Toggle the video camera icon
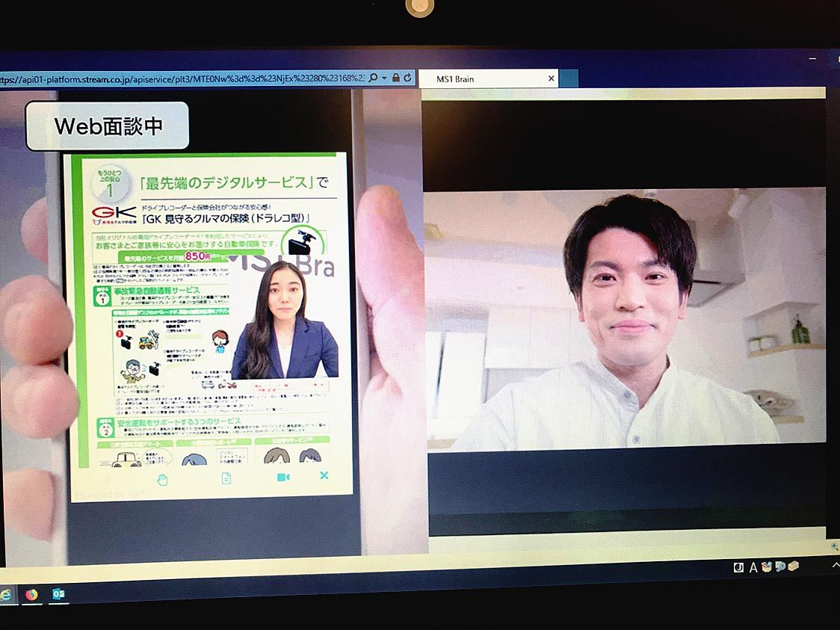The image size is (840, 630). 283,477
